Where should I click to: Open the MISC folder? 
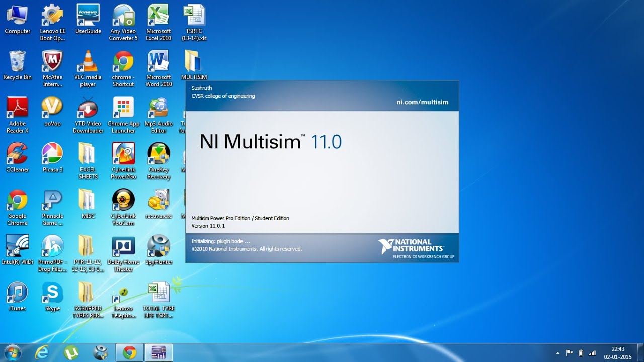tap(88, 204)
